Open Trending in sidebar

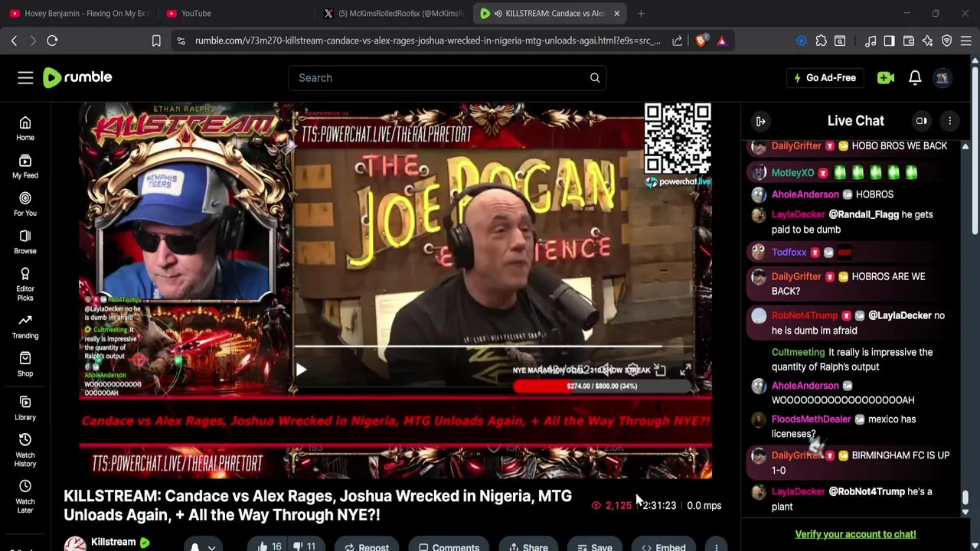click(x=25, y=327)
